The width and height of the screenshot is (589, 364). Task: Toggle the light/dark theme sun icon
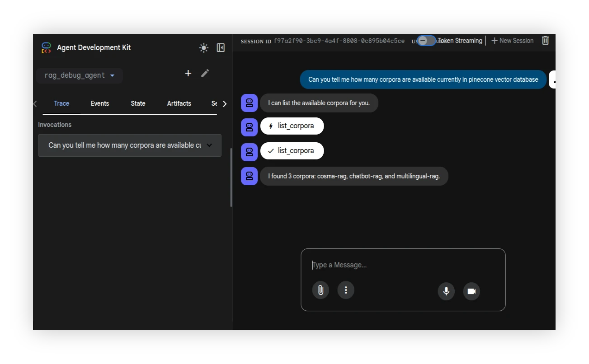coord(204,48)
